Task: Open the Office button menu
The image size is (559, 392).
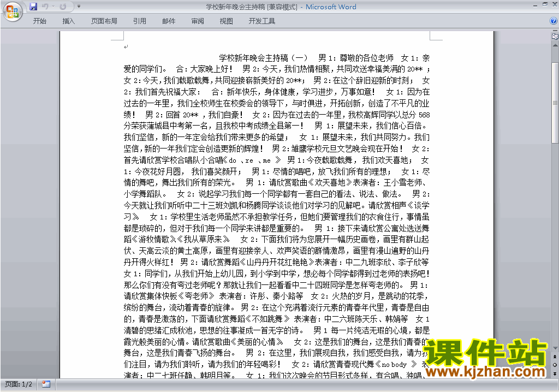Action: [x=13, y=11]
